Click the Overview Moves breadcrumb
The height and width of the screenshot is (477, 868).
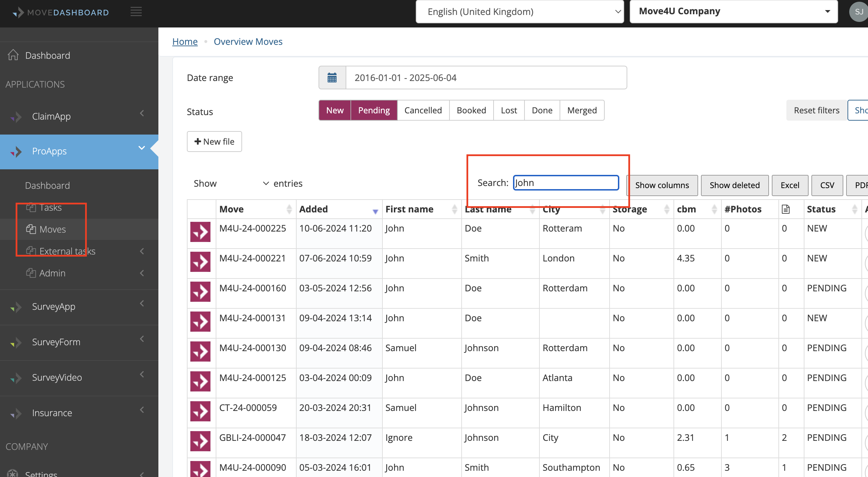coord(248,41)
